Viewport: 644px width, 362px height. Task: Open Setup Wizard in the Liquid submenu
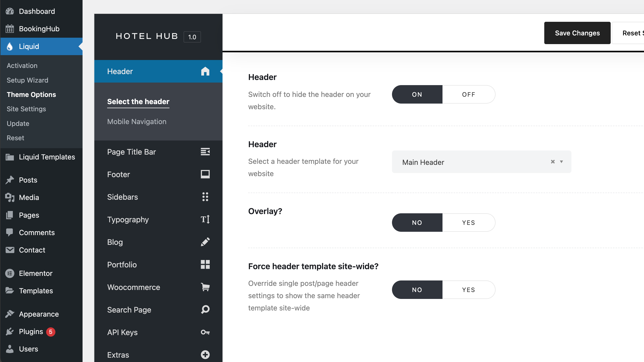coord(27,80)
